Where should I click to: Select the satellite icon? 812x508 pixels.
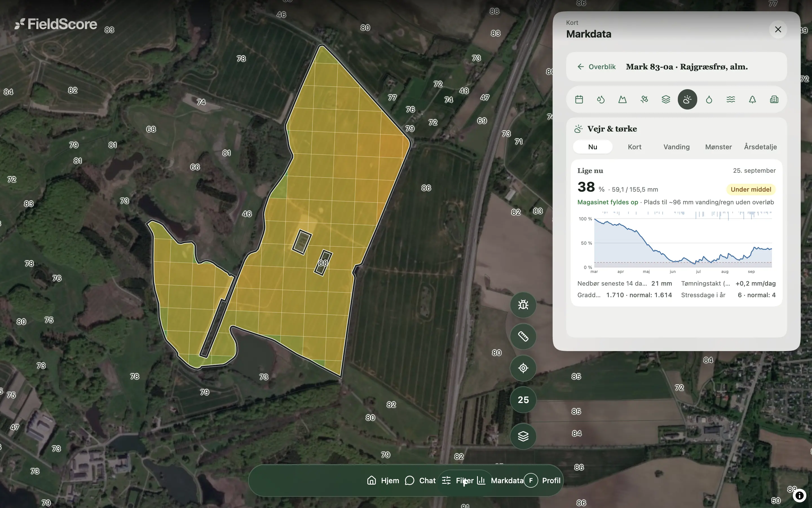pos(644,99)
